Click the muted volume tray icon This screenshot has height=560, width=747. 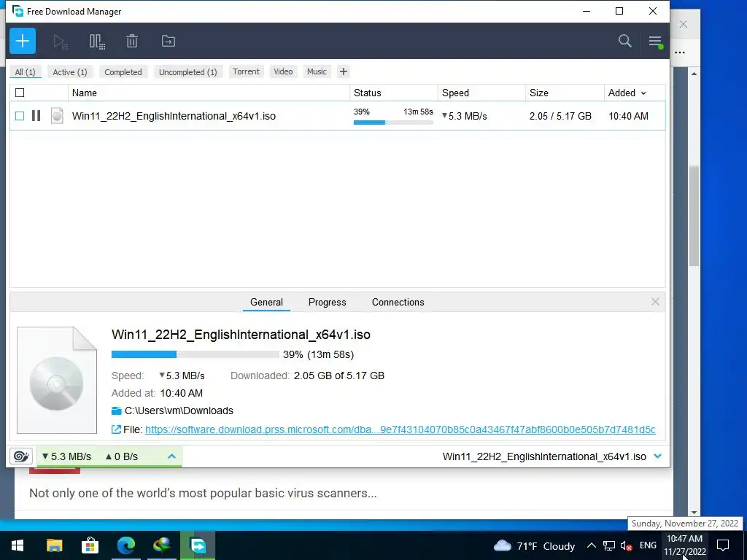coord(626,545)
